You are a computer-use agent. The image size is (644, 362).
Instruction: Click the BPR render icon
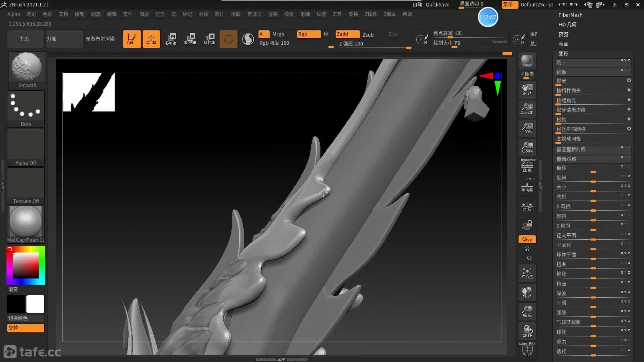(527, 61)
